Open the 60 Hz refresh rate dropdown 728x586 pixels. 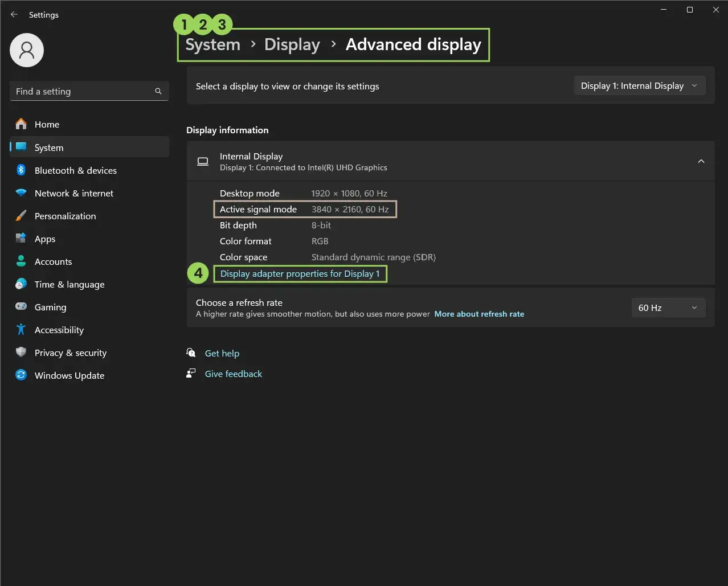668,308
